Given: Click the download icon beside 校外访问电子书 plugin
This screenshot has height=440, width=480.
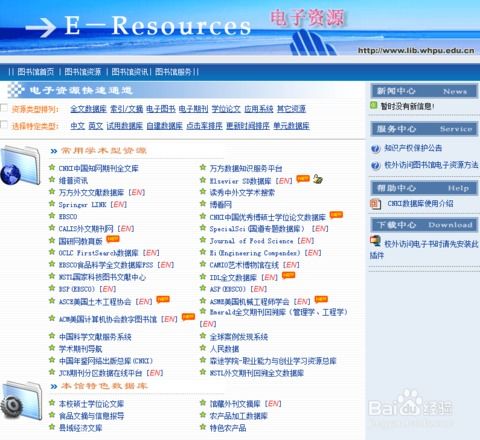Looking at the screenshot, I should point(376,241).
